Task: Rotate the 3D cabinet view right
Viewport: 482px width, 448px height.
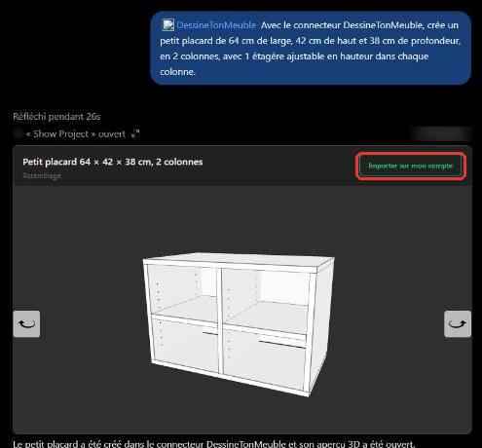Action: (458, 323)
